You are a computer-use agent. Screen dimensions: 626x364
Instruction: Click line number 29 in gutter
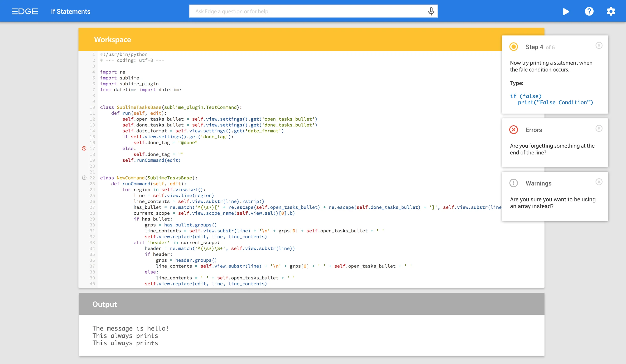coord(92,219)
